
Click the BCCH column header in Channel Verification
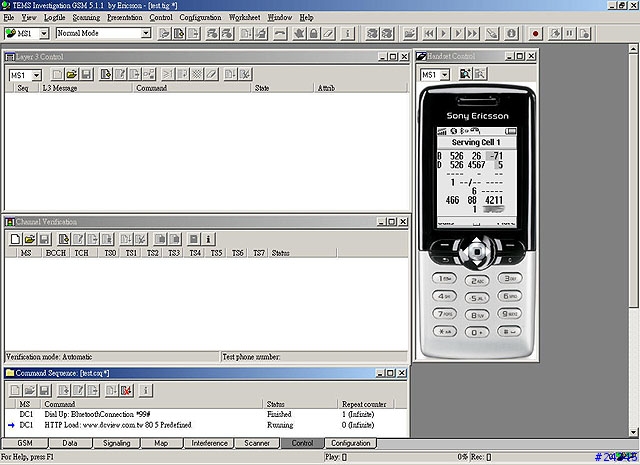point(56,253)
